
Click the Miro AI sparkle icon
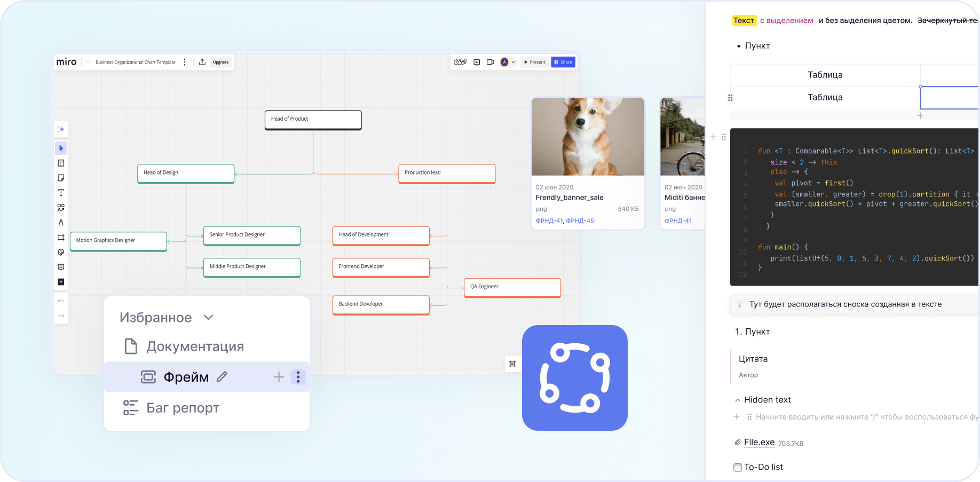click(x=61, y=129)
